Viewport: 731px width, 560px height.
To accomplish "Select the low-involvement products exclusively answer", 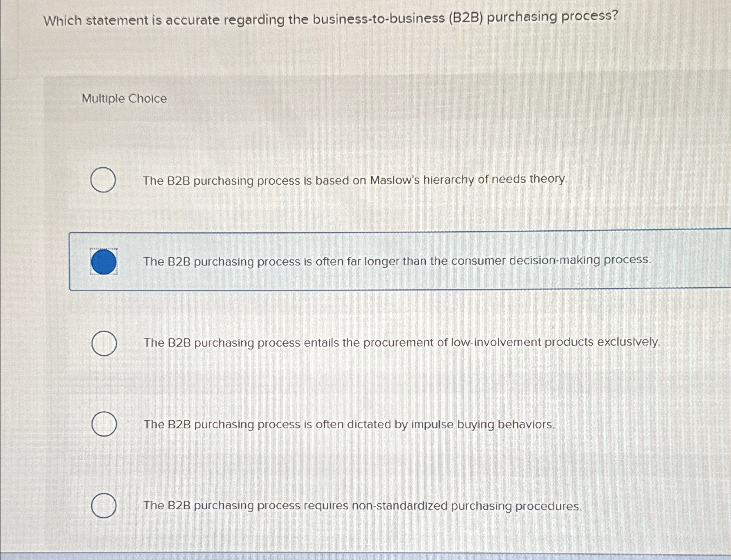I will 104,343.
